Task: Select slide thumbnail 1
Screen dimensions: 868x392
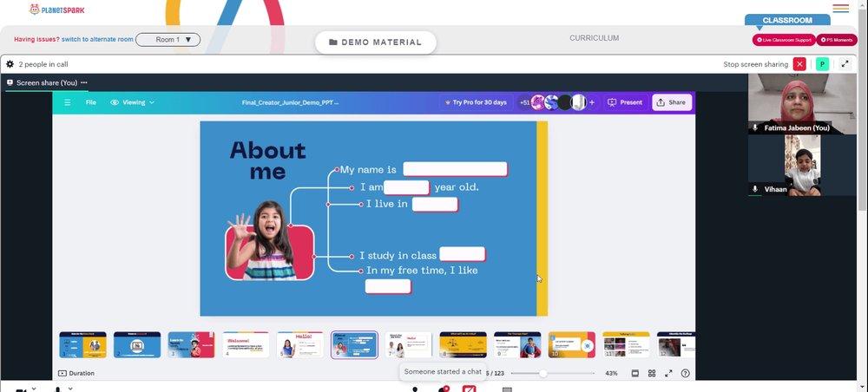Action: (83, 345)
